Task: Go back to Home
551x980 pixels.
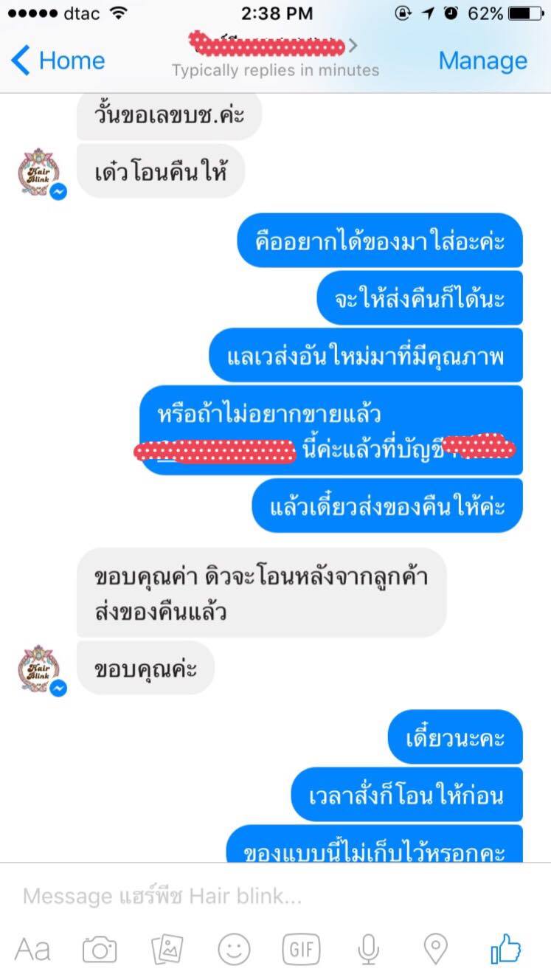Action: pos(58,61)
